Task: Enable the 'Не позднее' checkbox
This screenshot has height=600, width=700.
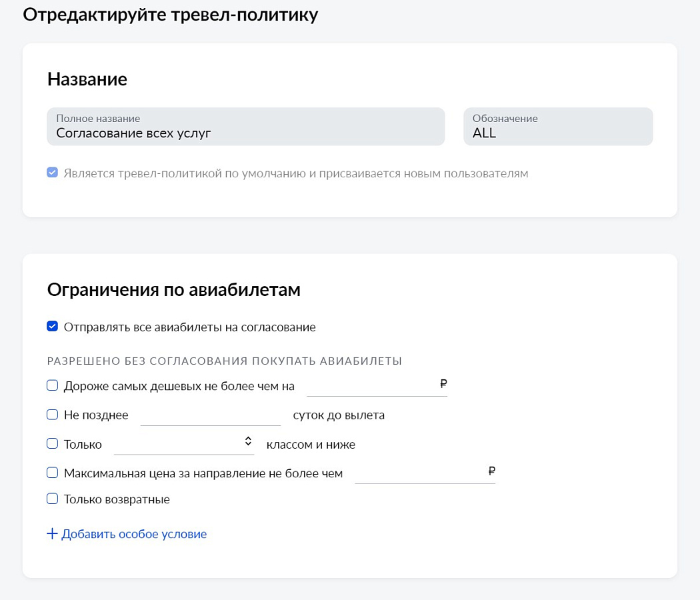Action: point(52,415)
